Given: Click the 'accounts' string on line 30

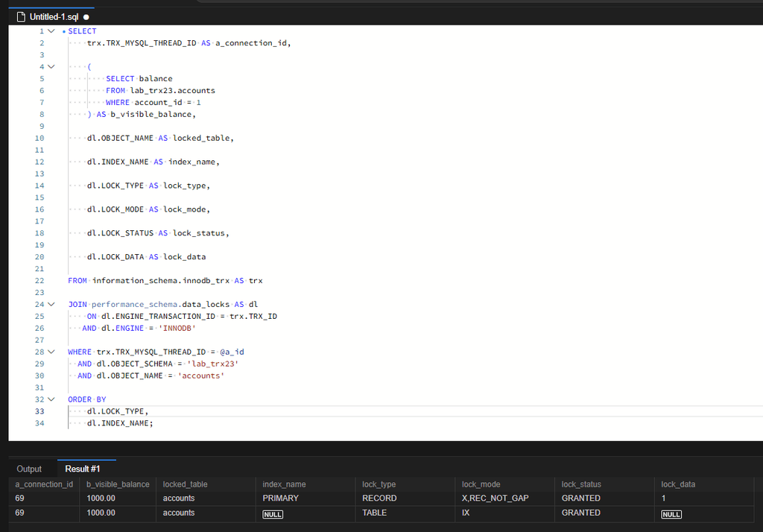Looking at the screenshot, I should (x=201, y=376).
